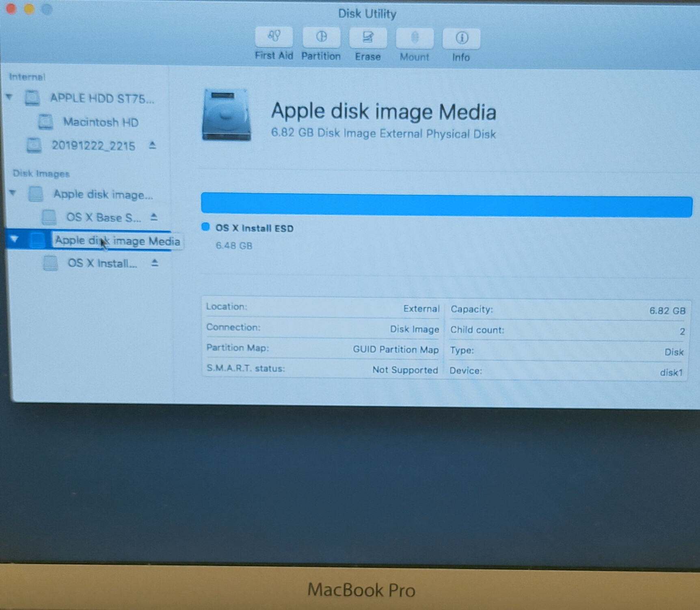
Task: Eject the 20191222_2215 volume
Action: click(152, 145)
